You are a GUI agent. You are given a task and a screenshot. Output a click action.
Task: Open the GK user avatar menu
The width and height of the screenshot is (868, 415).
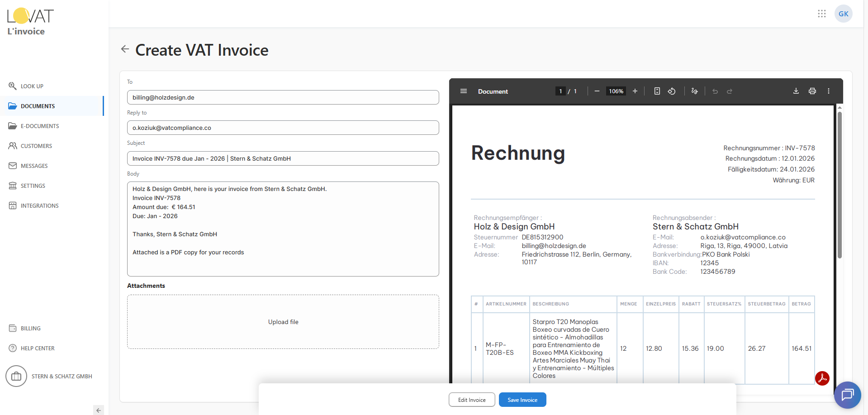pos(843,14)
